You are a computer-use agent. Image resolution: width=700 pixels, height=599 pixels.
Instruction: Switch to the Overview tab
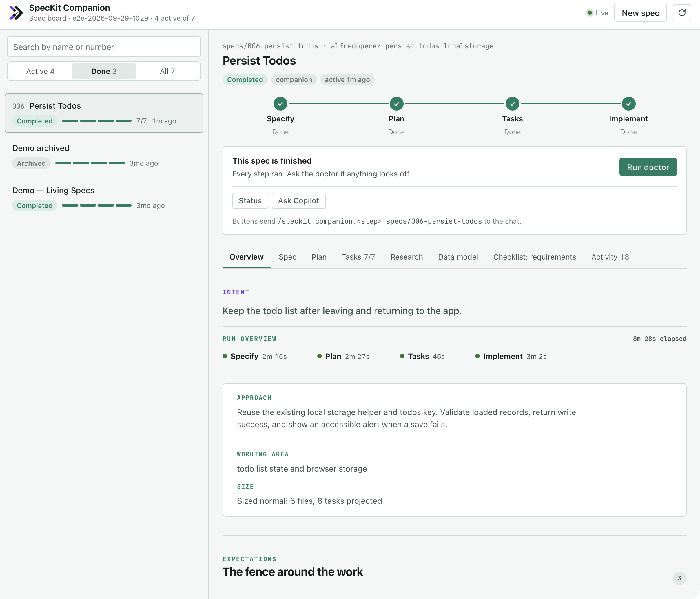(x=246, y=257)
